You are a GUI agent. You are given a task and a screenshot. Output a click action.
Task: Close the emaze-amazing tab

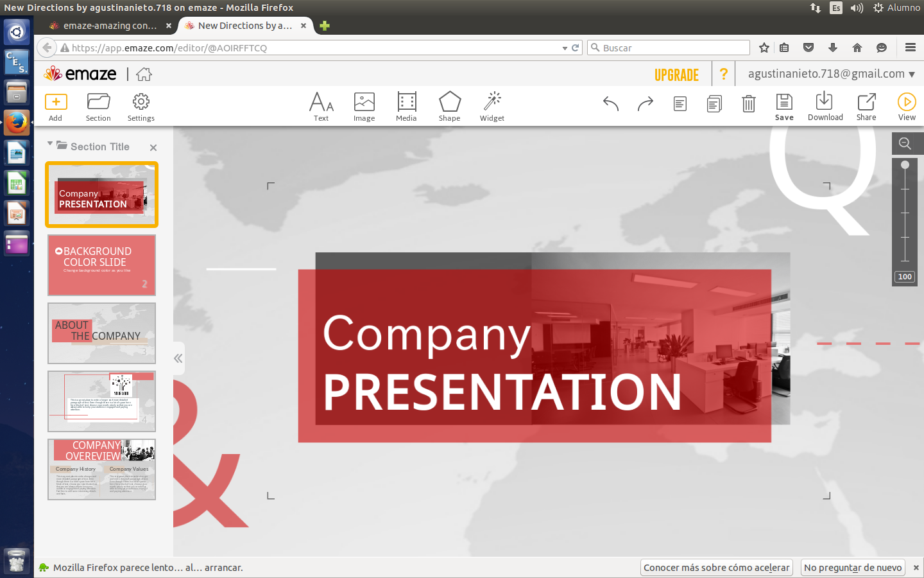pyautogui.click(x=169, y=26)
